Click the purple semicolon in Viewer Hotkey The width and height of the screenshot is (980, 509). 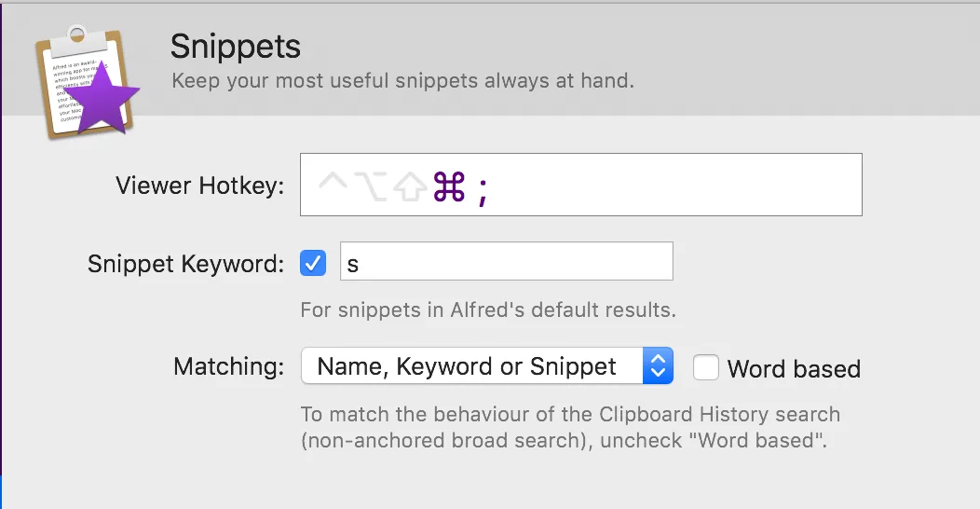482,190
